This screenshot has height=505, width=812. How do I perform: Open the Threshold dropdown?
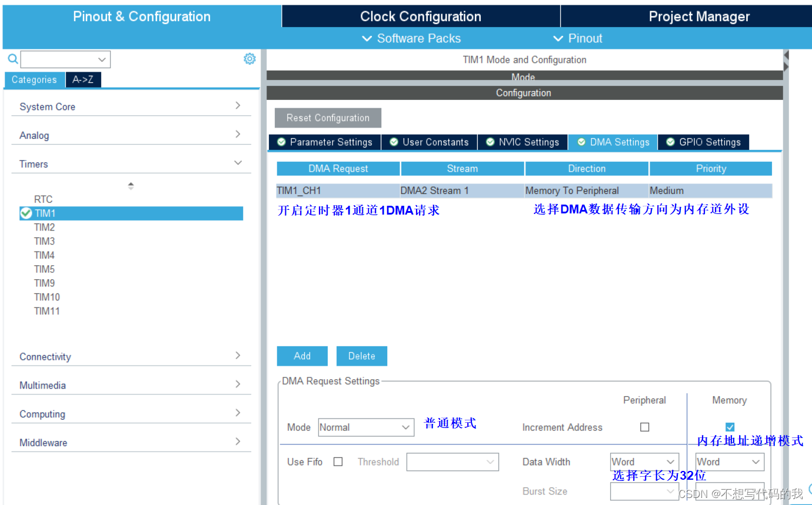pos(452,462)
